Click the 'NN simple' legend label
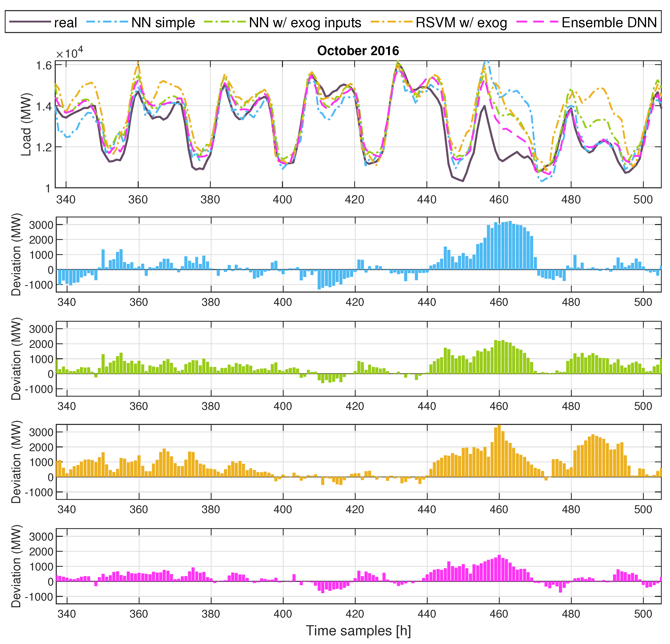670x644 pixels. point(163,23)
